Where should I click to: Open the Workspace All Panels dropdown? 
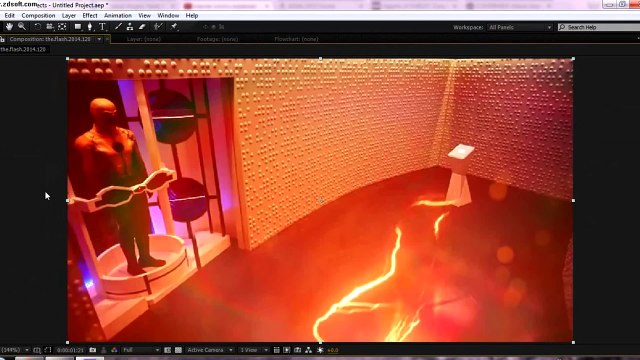click(x=520, y=27)
